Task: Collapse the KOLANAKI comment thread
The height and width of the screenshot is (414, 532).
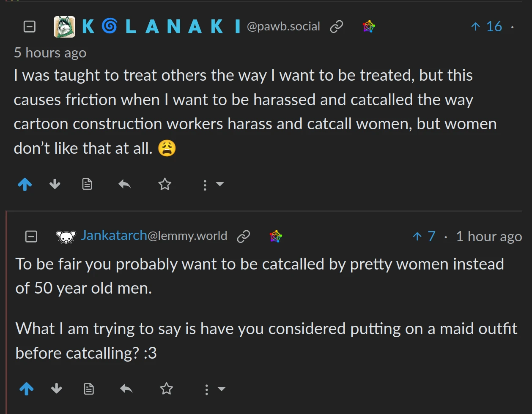Action: [x=29, y=27]
